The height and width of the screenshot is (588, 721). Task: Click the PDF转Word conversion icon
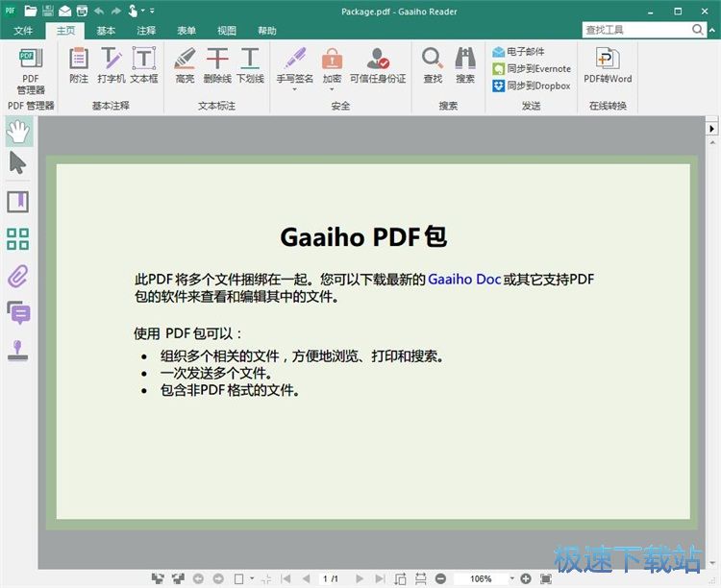[608, 64]
